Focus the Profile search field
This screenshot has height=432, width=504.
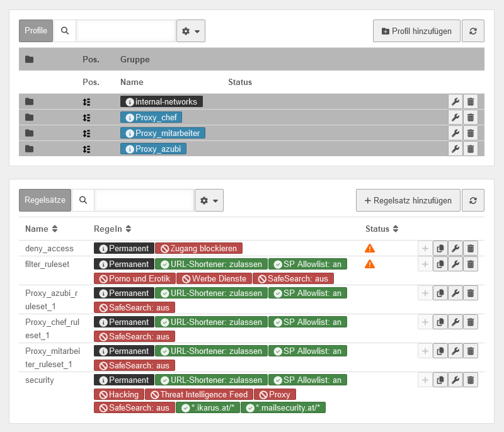click(x=125, y=31)
